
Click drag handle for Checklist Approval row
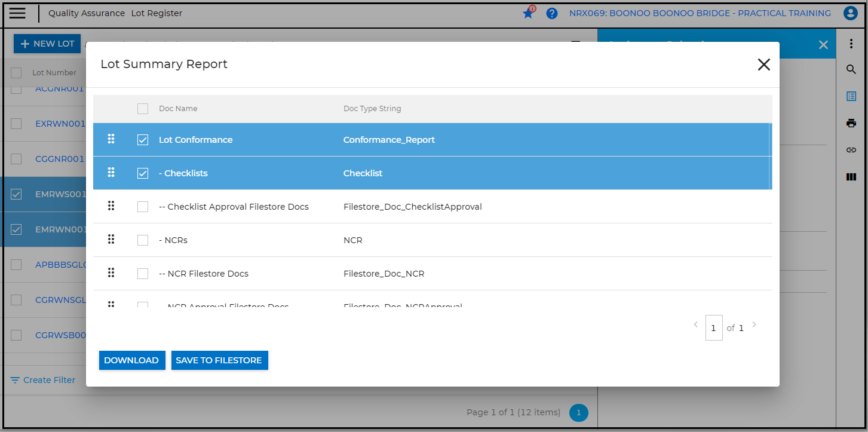[111, 206]
